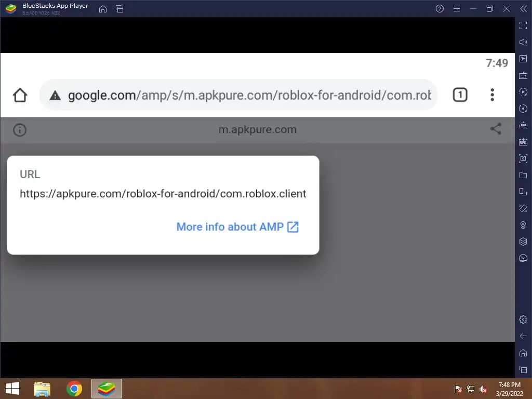Click BlueStacks taskbar button
The image size is (532, 399).
point(107,389)
